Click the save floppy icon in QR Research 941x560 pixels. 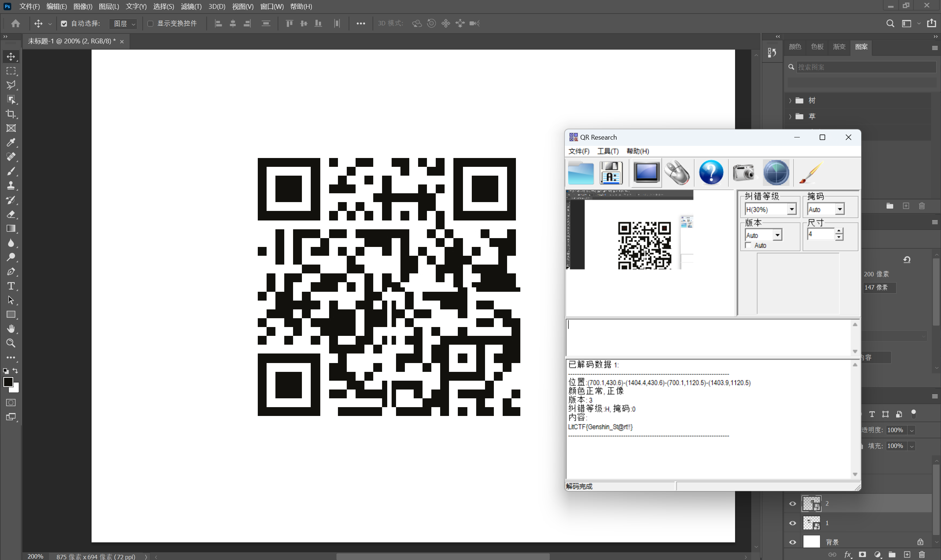[x=611, y=173]
